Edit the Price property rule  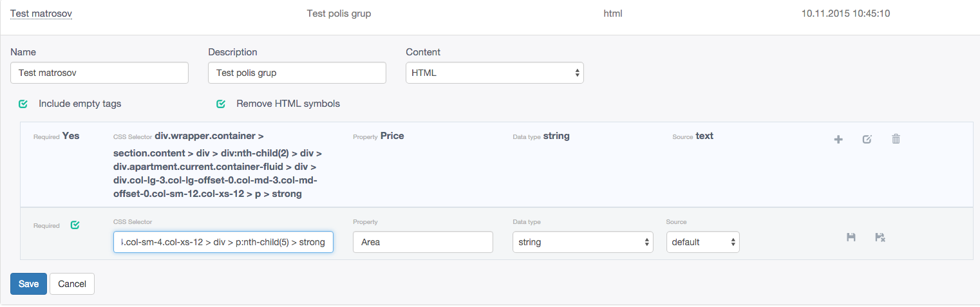click(x=867, y=139)
